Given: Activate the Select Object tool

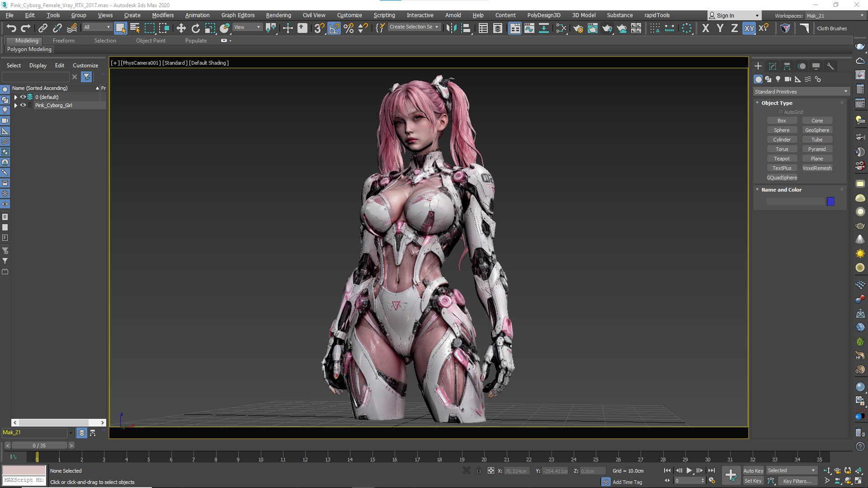Looking at the screenshot, I should (120, 28).
